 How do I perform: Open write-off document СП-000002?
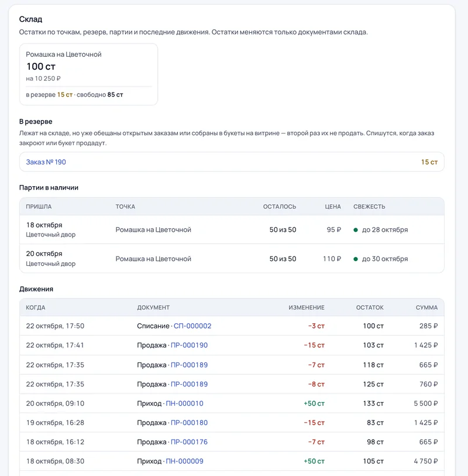tap(192, 326)
